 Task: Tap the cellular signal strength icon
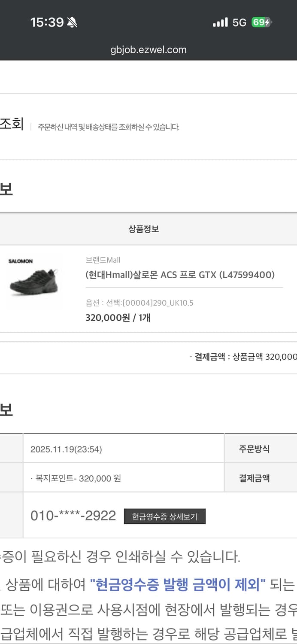220,21
